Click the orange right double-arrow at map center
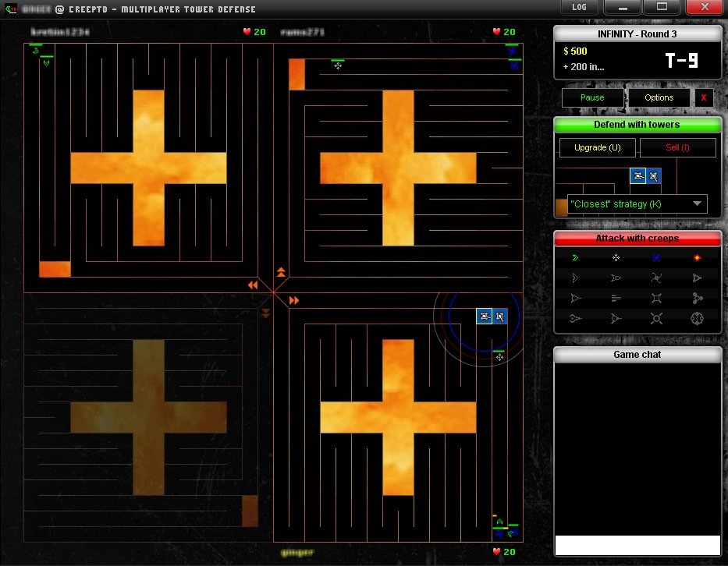 point(294,300)
